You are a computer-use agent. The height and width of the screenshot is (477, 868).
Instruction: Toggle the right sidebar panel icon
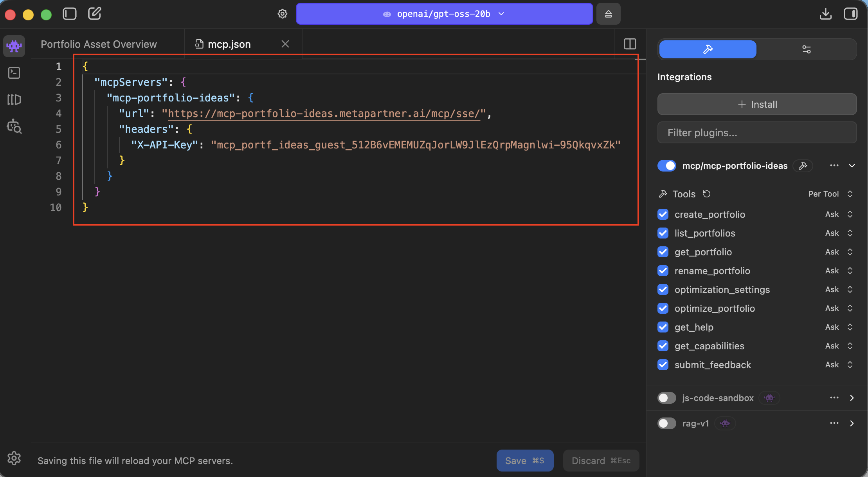click(851, 14)
